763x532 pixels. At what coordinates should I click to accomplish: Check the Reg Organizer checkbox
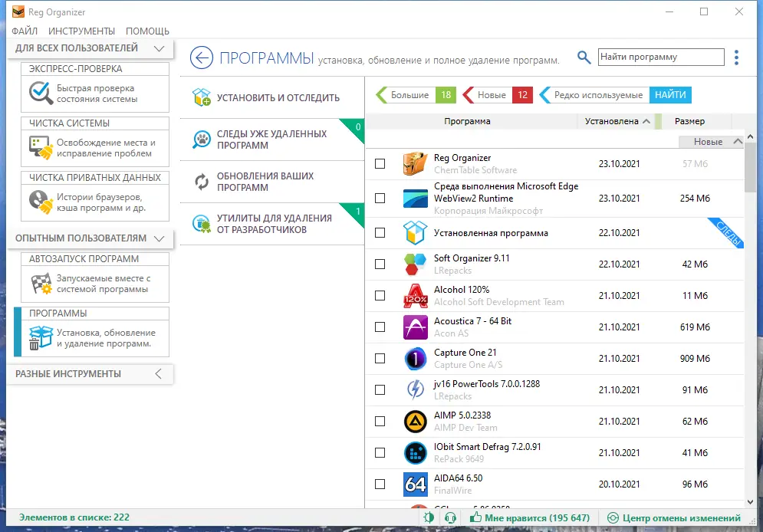pos(380,163)
